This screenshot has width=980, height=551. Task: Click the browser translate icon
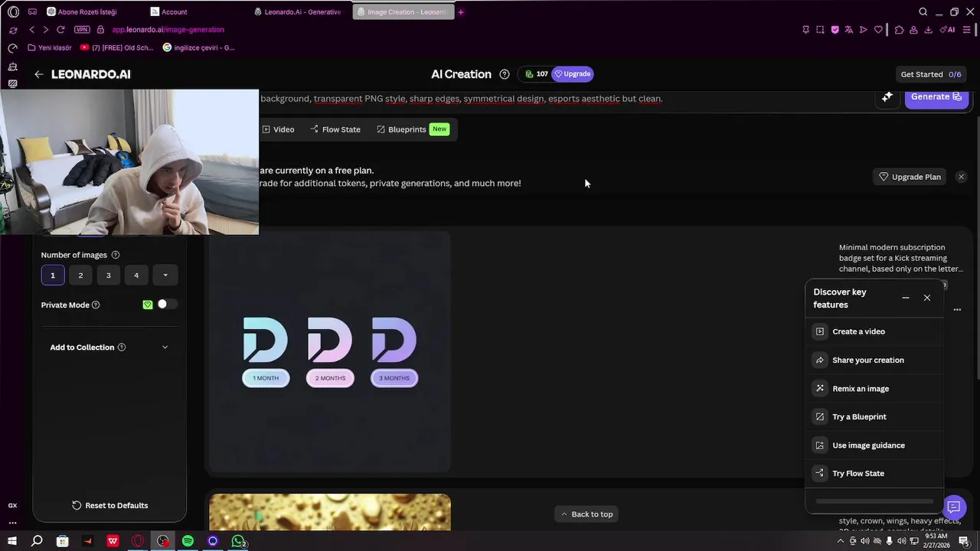pyautogui.click(x=849, y=30)
